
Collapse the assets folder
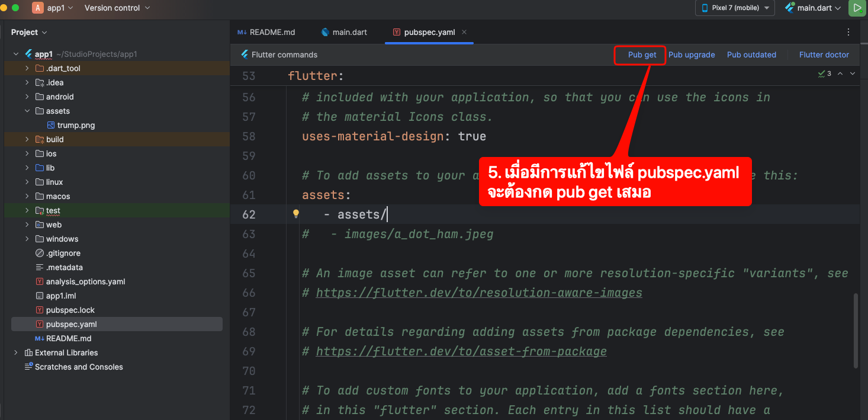(27, 111)
